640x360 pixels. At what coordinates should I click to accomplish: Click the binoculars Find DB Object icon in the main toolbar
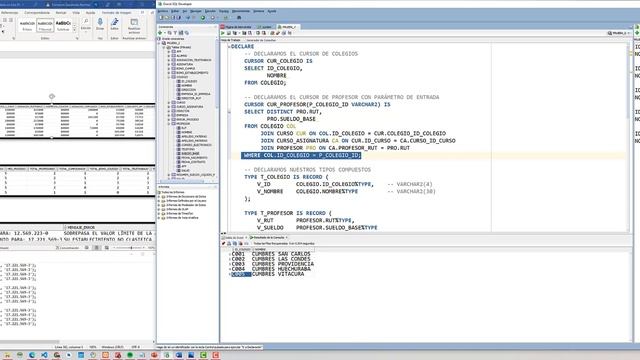[239, 18]
